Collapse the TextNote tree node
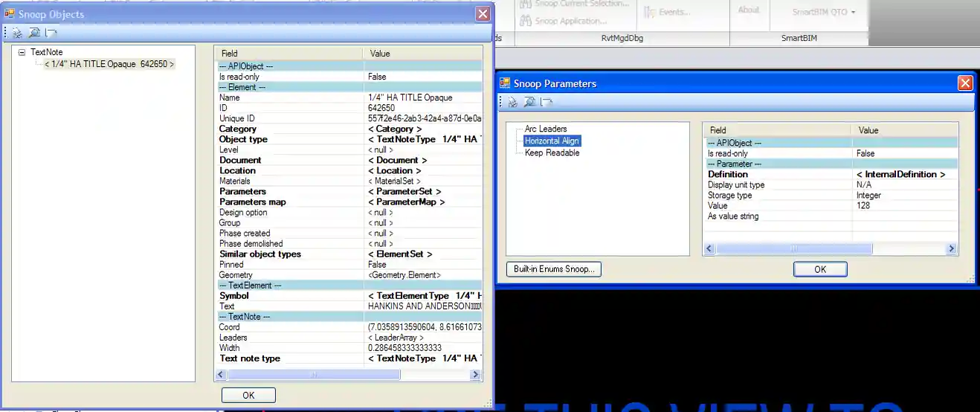Image resolution: width=980 pixels, height=412 pixels. click(22, 53)
